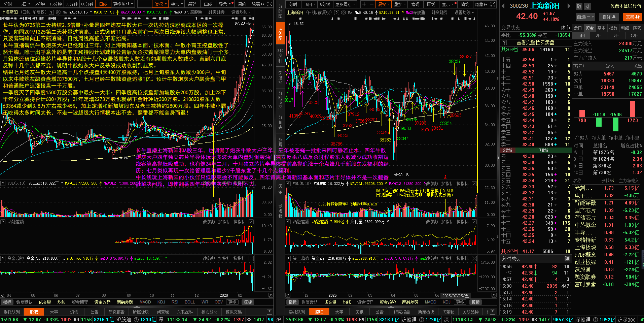
Task: Click the 22% / 78% buy-sell ratio bar
Action: (x=536, y=150)
